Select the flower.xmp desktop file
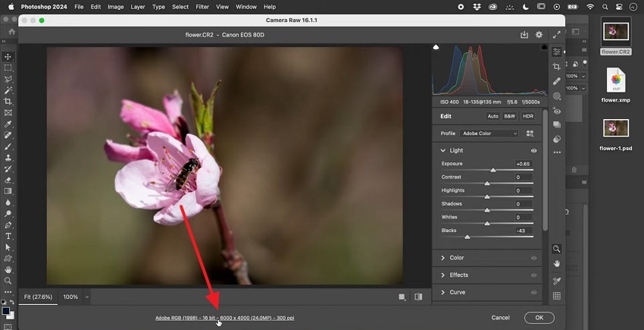Viewport: 644px width, 330px height. (x=616, y=85)
